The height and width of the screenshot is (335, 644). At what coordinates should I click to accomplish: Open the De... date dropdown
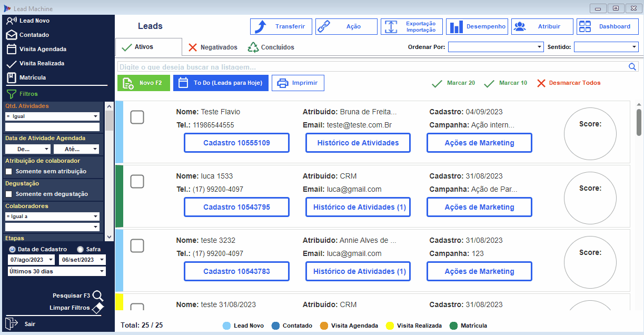28,149
